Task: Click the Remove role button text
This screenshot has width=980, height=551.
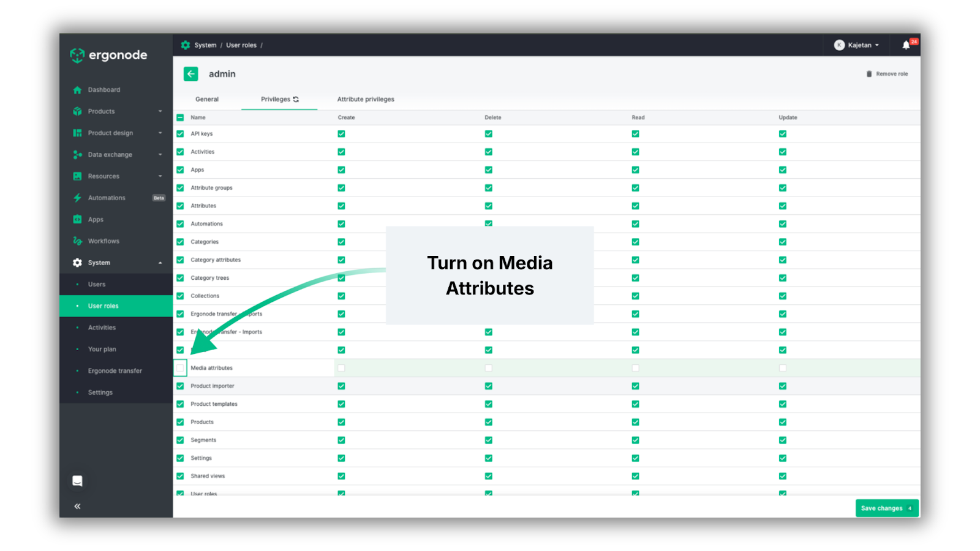Action: click(x=892, y=74)
